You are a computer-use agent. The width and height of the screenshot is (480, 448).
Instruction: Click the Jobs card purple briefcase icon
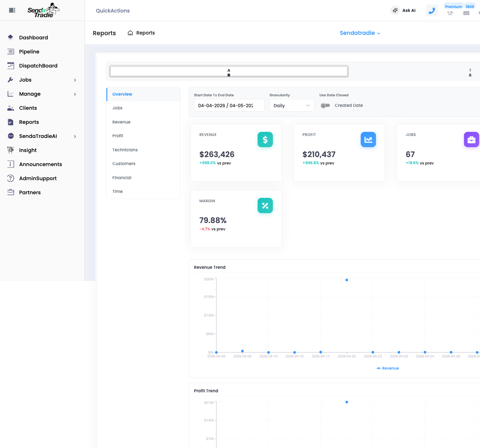coord(471,140)
